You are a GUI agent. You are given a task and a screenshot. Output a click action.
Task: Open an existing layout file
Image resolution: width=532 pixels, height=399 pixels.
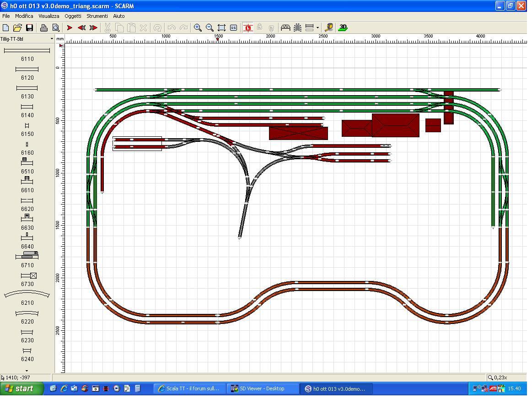[x=17, y=28]
